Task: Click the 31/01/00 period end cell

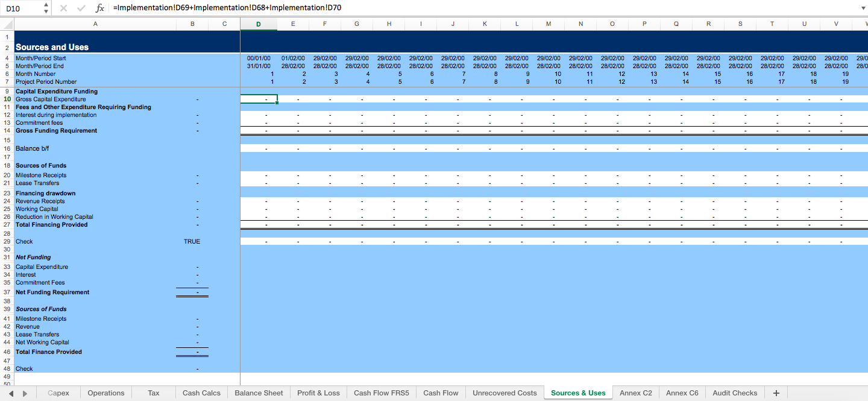Action: click(259, 66)
